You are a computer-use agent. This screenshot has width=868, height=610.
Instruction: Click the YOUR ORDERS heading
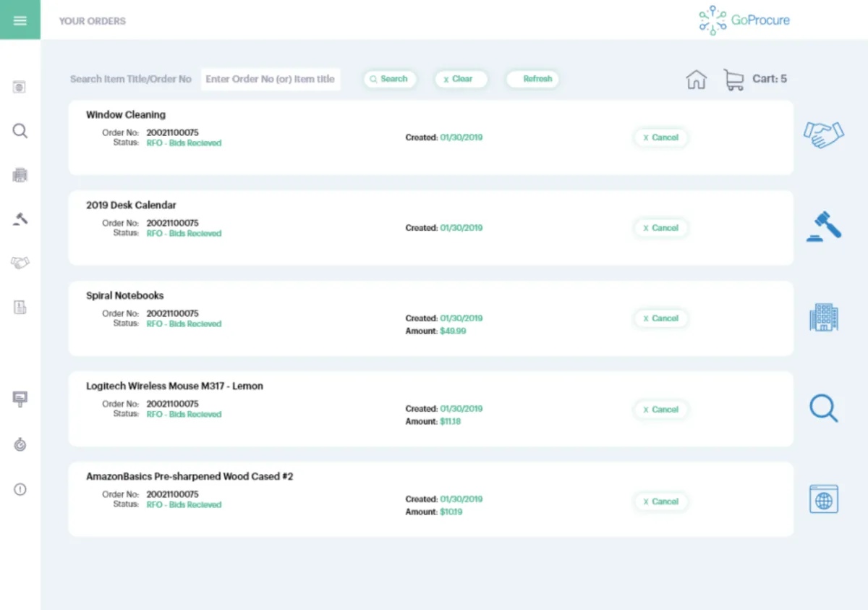(x=93, y=21)
